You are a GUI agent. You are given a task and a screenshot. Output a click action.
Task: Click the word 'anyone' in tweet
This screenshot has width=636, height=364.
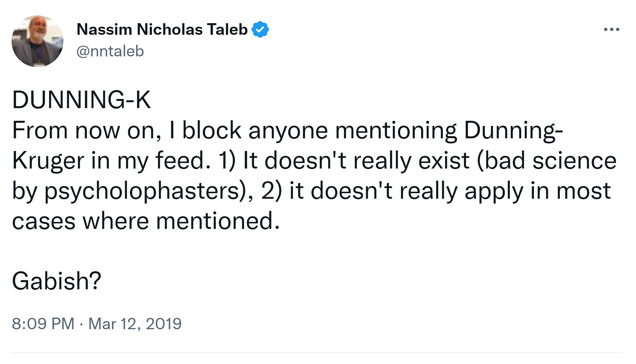click(x=288, y=131)
